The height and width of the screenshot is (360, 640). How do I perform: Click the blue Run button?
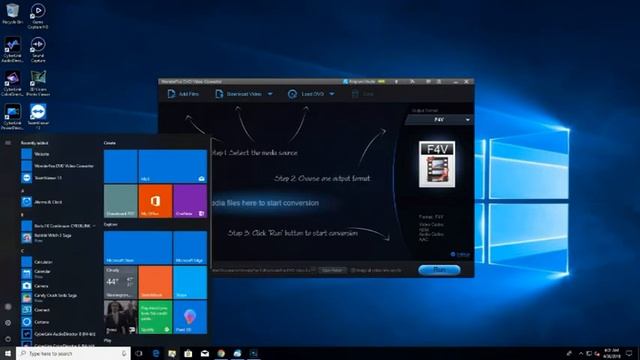pos(439,270)
